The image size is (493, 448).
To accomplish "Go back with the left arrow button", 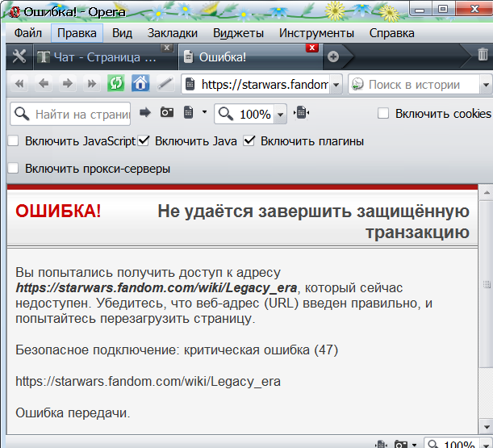I will click(x=44, y=84).
